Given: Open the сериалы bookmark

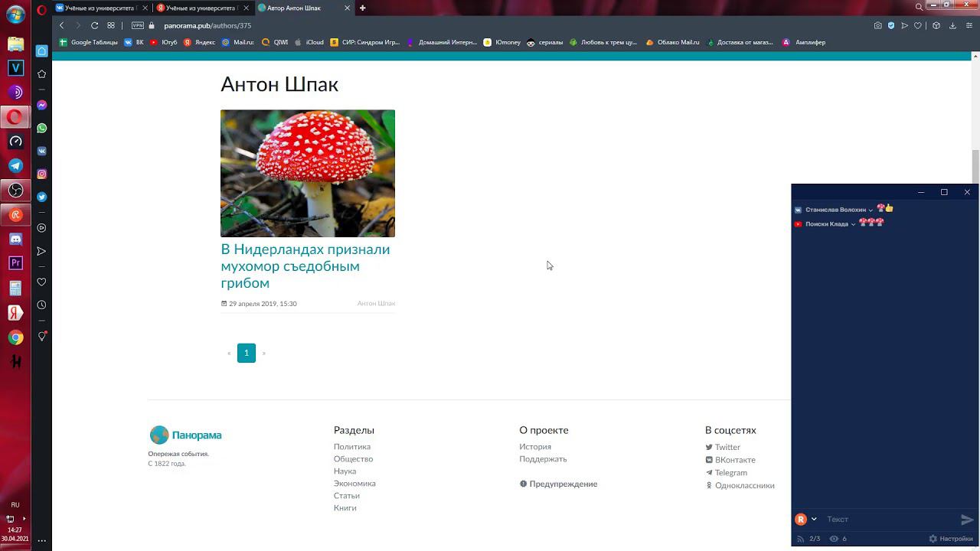Looking at the screenshot, I should pos(545,42).
